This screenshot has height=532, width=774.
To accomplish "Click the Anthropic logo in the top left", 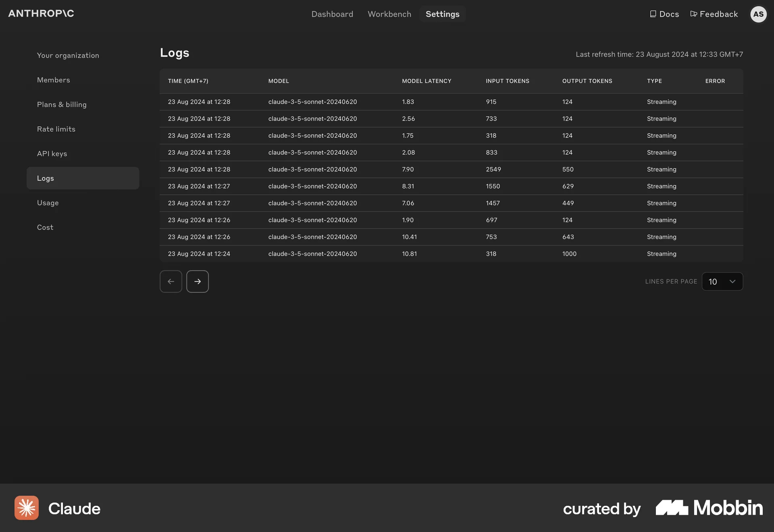I will click(x=41, y=13).
